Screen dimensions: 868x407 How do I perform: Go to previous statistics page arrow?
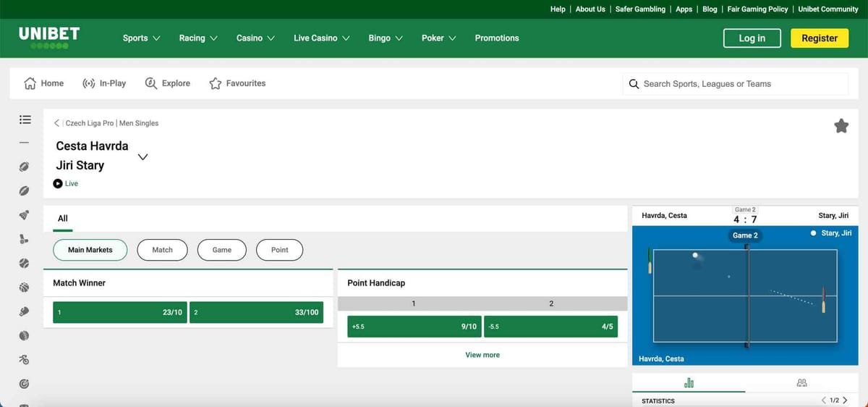click(824, 400)
